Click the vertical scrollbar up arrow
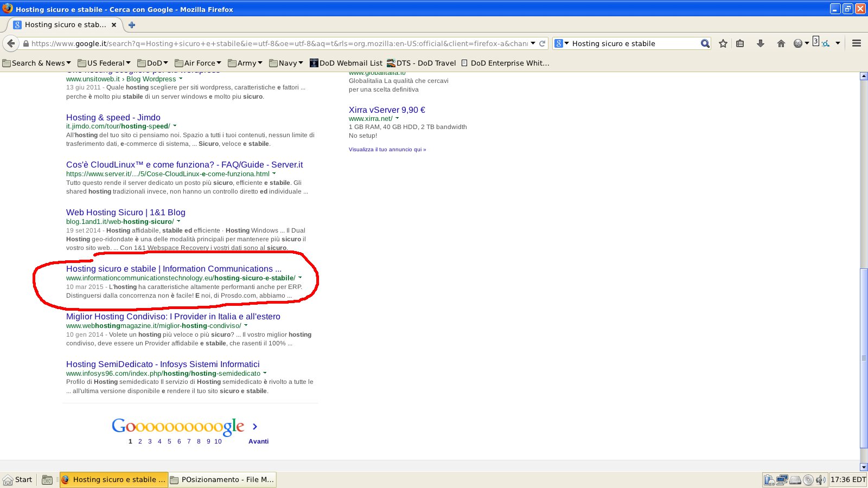The width and height of the screenshot is (868, 488). (864, 76)
